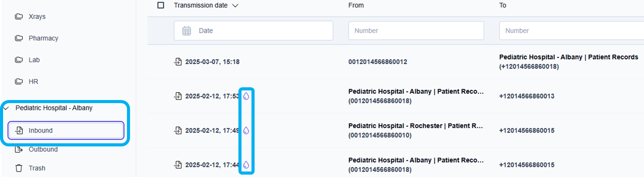644x177 pixels.
Task: Focus the To Number filter field
Action: click(x=571, y=31)
